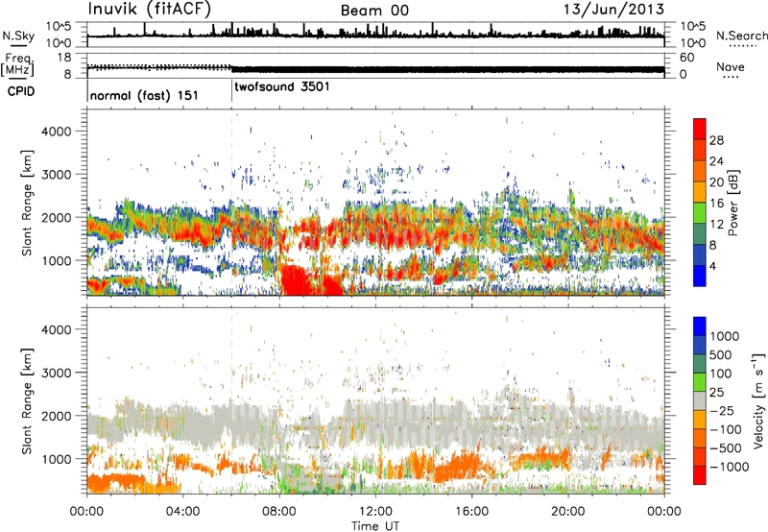Viewport: 768px width, 532px height.
Task: Click the blue bottom of power color bar
Action: (700, 276)
